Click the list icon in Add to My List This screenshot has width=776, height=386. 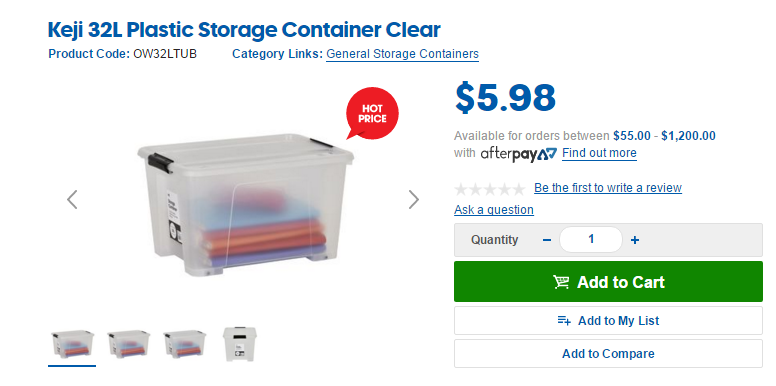564,321
